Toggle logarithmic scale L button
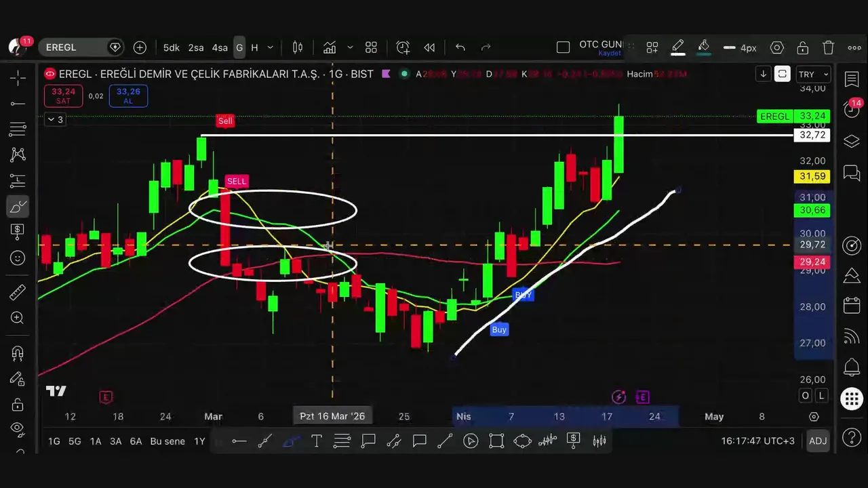The width and height of the screenshot is (868, 488). [822, 396]
